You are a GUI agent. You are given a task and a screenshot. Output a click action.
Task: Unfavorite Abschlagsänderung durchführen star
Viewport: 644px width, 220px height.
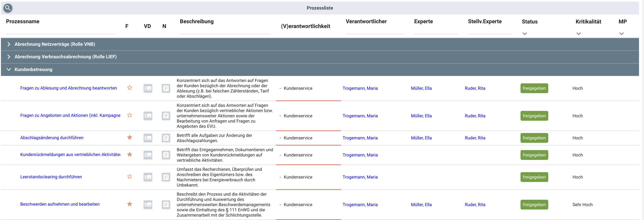(x=129, y=137)
